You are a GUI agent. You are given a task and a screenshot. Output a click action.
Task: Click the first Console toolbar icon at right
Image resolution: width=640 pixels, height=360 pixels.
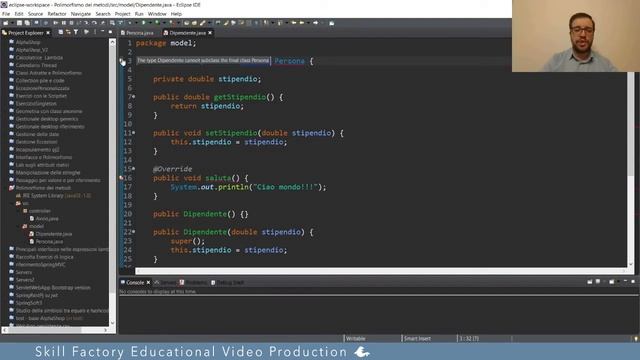(x=590, y=282)
